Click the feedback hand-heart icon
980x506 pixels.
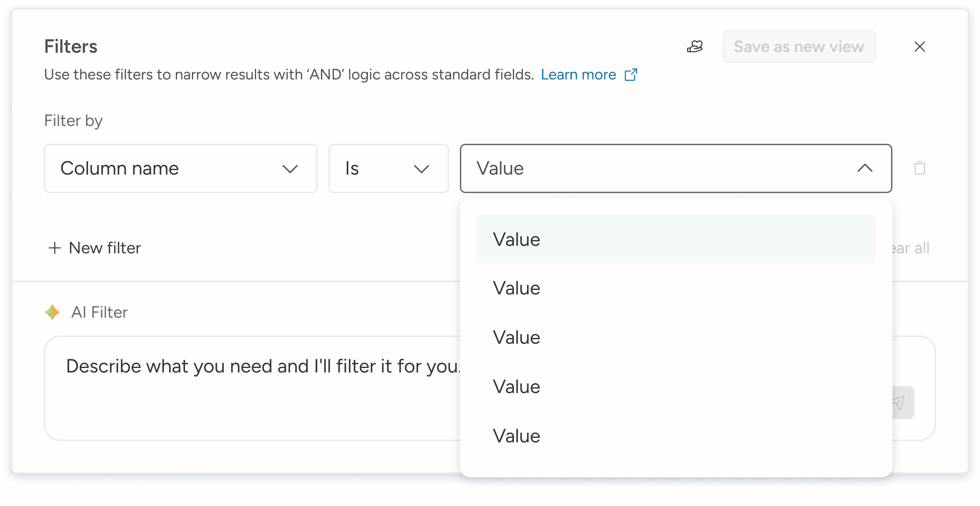[695, 47]
